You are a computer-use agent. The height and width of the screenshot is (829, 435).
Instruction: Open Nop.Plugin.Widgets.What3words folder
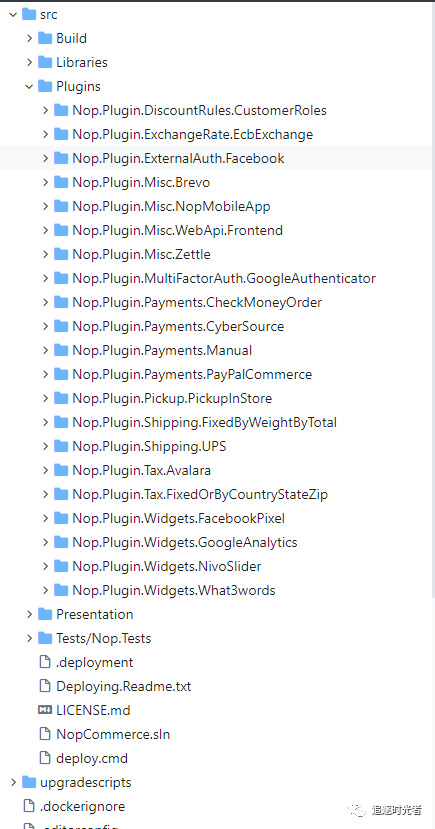174,590
